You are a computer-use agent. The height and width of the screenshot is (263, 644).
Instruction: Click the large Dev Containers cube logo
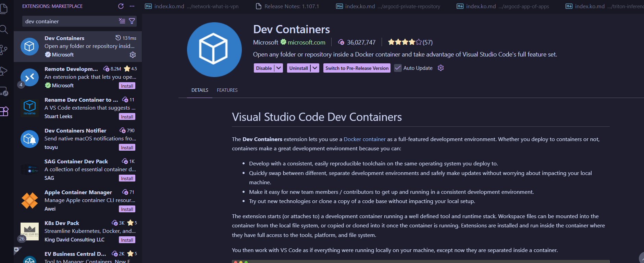click(214, 49)
